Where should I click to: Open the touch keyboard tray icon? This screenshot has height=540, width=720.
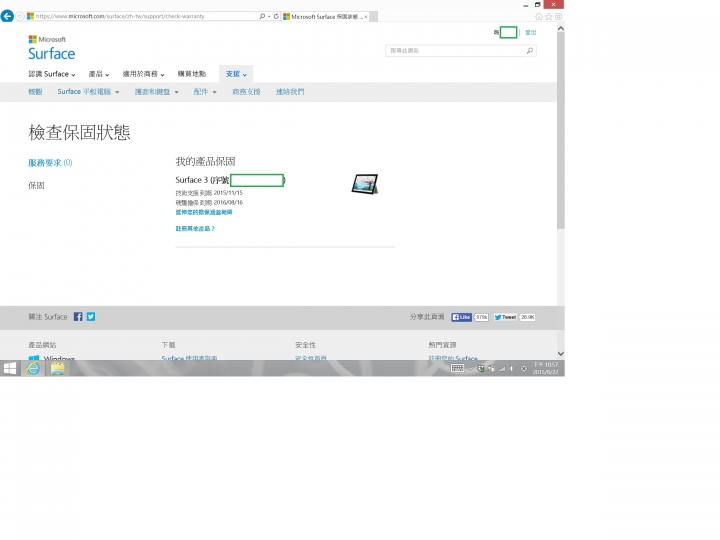point(457,368)
